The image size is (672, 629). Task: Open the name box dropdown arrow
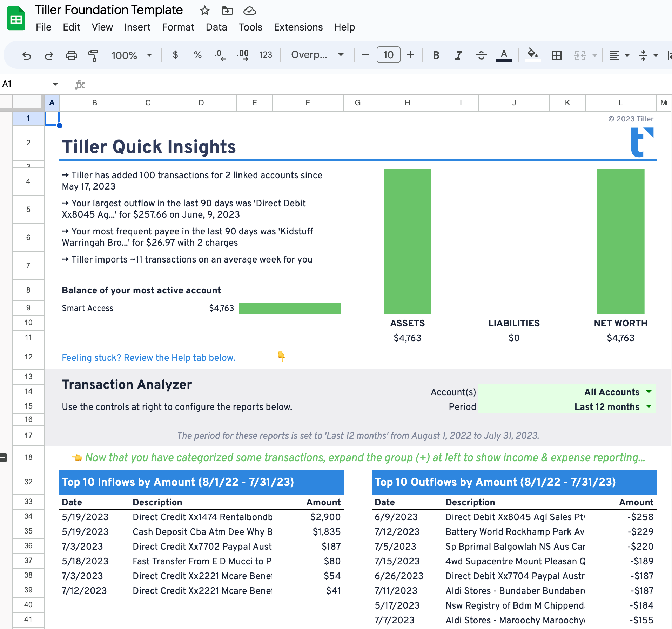[x=55, y=84]
